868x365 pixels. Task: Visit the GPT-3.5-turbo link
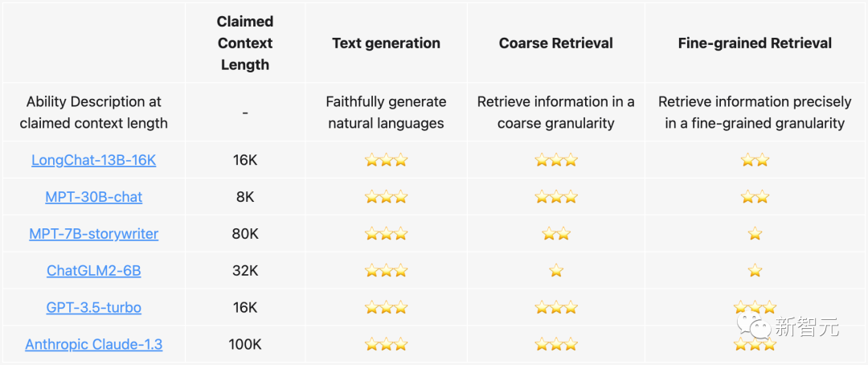click(93, 307)
